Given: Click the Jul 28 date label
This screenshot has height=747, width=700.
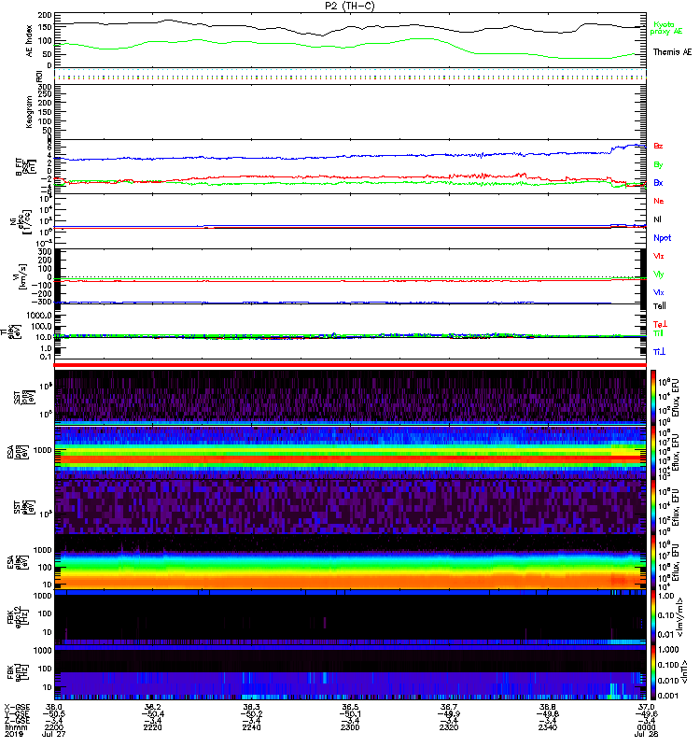Looking at the screenshot, I should point(646,734).
